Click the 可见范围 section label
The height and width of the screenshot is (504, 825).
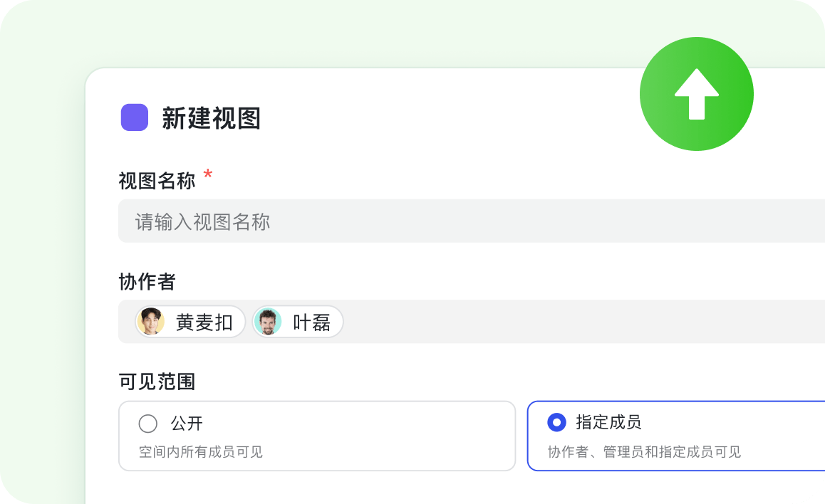coord(157,382)
